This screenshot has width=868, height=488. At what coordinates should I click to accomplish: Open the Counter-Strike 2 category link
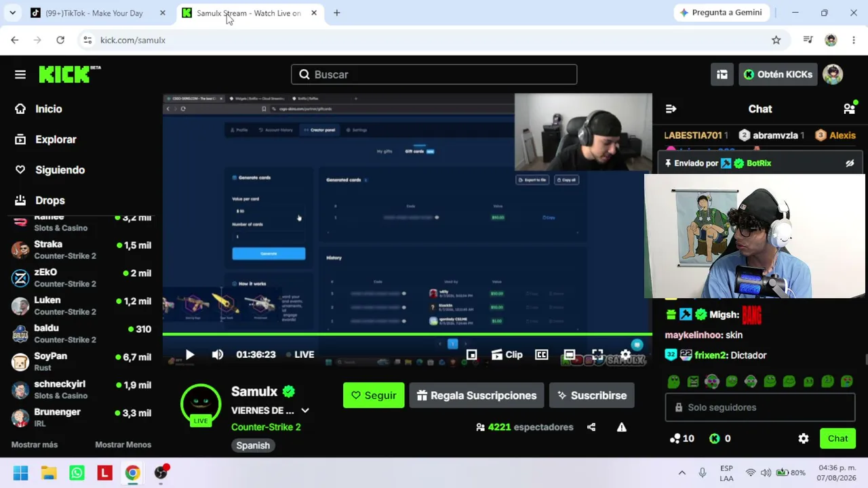pyautogui.click(x=266, y=427)
